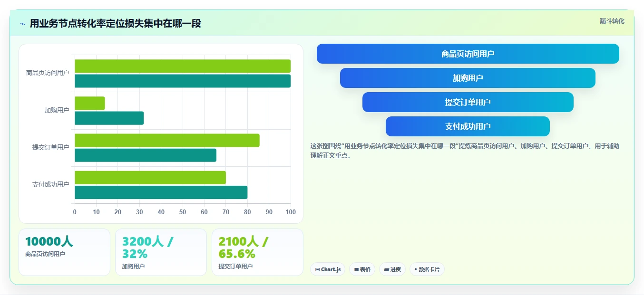
Task: Click the chart y-axis label 提交订单用户
Action: (x=51, y=147)
